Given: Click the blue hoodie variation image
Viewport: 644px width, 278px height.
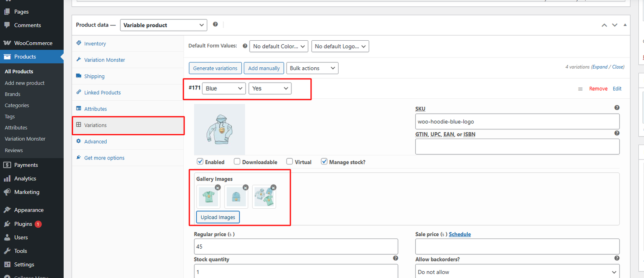Looking at the screenshot, I should tap(219, 129).
